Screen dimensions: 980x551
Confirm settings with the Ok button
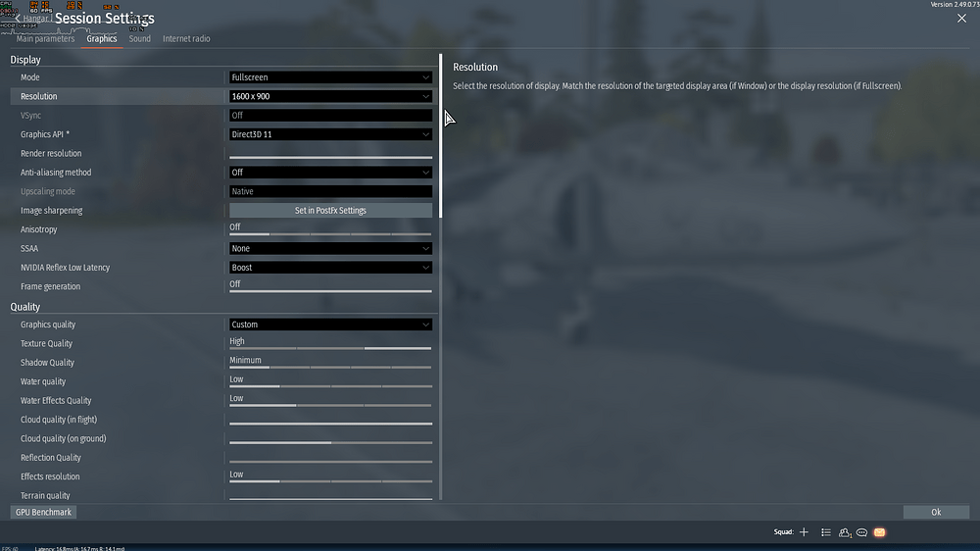pos(936,512)
